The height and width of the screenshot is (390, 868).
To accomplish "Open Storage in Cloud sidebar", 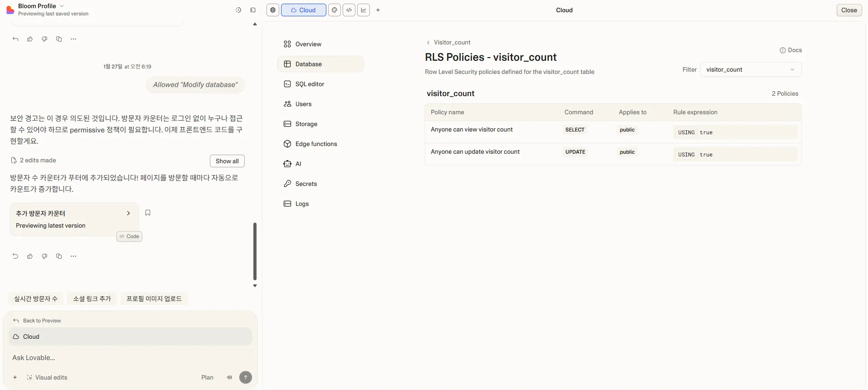I will [x=320, y=124].
